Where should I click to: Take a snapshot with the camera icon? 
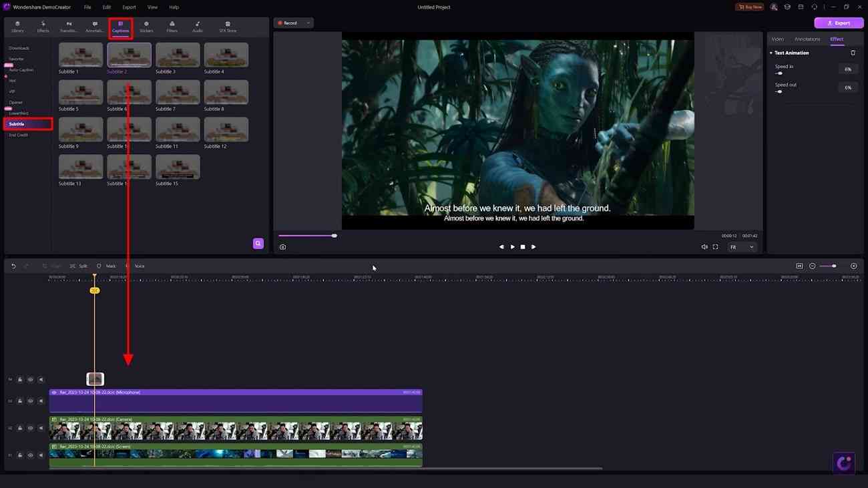point(282,247)
